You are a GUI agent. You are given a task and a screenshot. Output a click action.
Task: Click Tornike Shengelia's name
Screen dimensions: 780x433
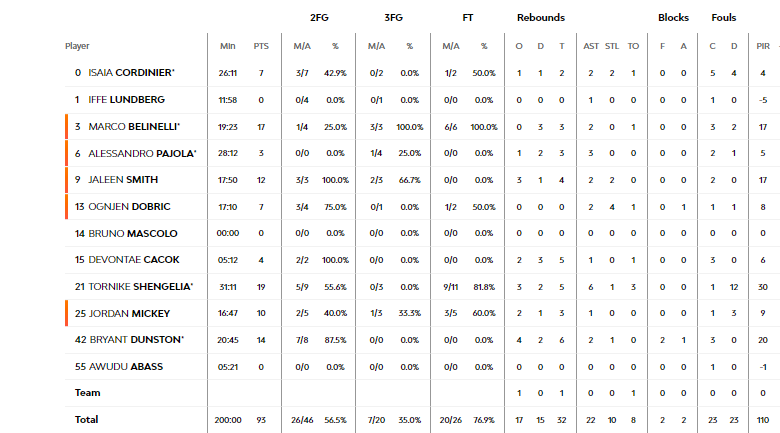tap(141, 287)
